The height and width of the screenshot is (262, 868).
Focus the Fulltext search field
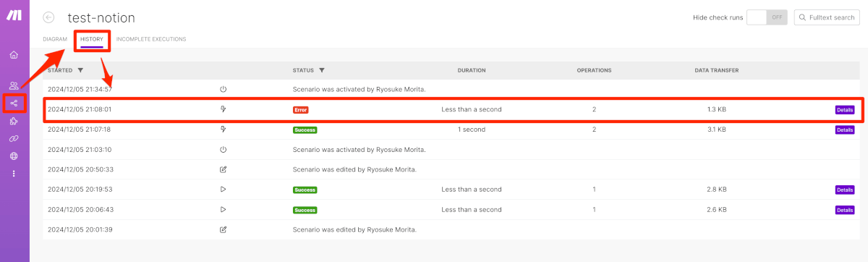tap(827, 17)
